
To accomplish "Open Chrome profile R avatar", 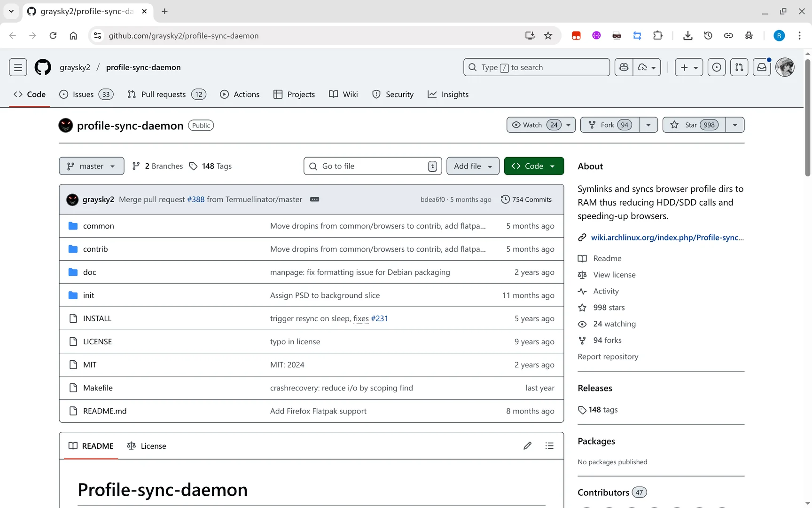I will tap(779, 36).
